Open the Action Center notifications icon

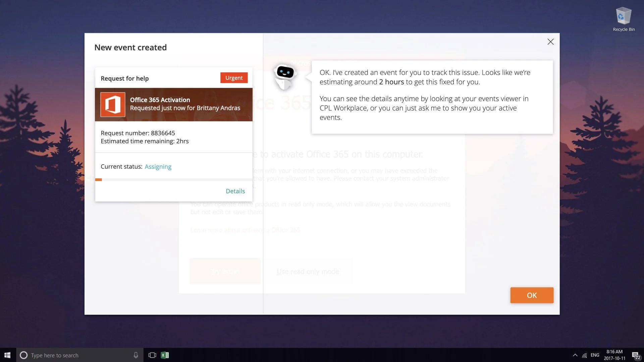[x=636, y=355]
